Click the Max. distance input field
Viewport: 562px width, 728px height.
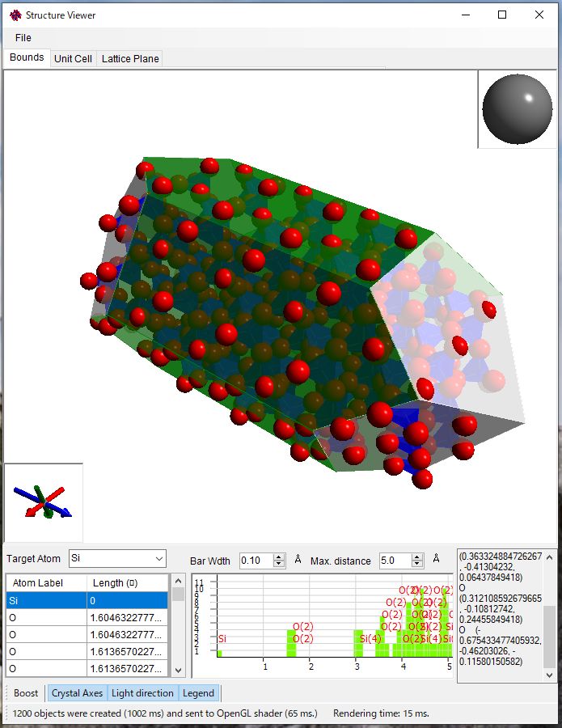(x=395, y=561)
